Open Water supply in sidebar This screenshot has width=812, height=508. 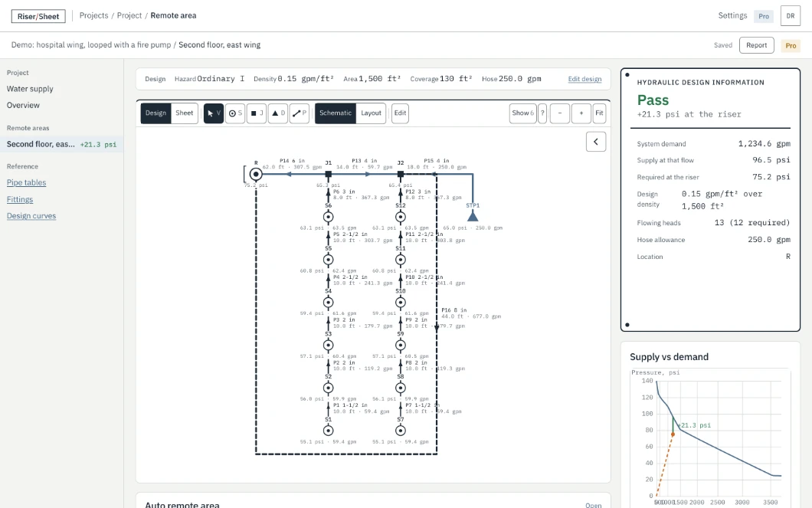[x=30, y=89]
